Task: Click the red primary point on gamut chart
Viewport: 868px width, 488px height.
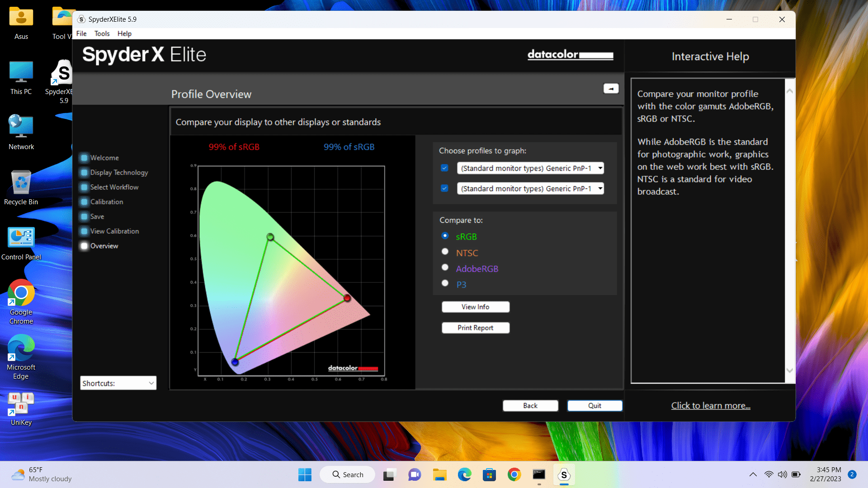Action: 347,298
